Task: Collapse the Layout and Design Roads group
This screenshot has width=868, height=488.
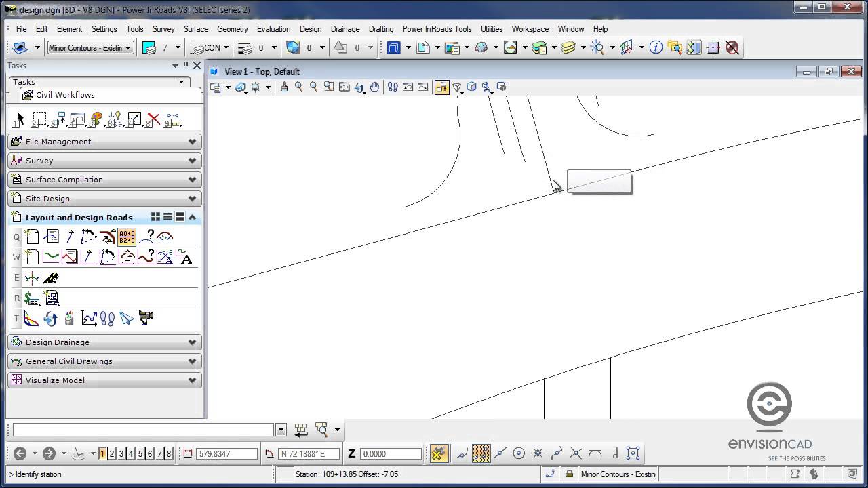Action: point(193,217)
